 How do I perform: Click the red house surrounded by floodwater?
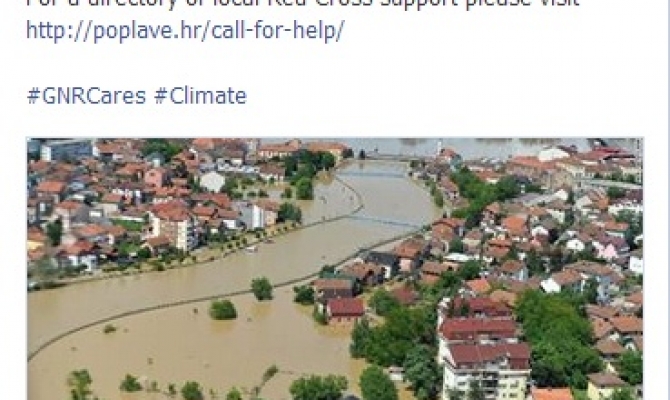click(x=344, y=309)
